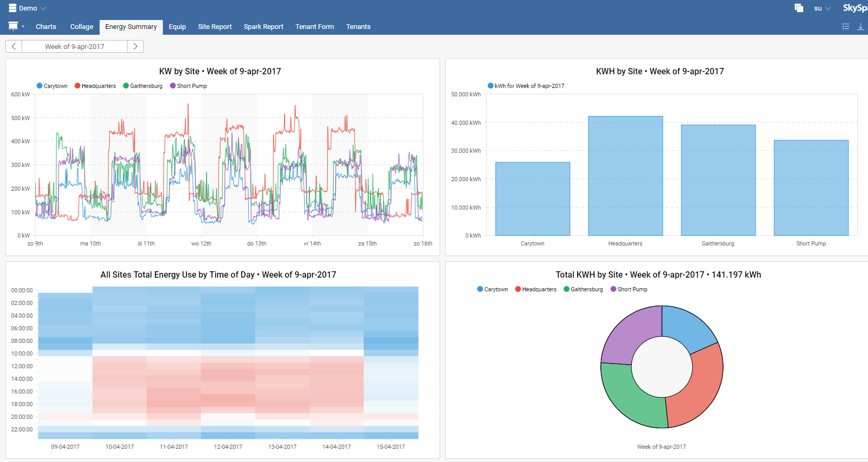Click the 12:00:00 heatmap time label
Screen dimensions: 868x462
click(22, 366)
